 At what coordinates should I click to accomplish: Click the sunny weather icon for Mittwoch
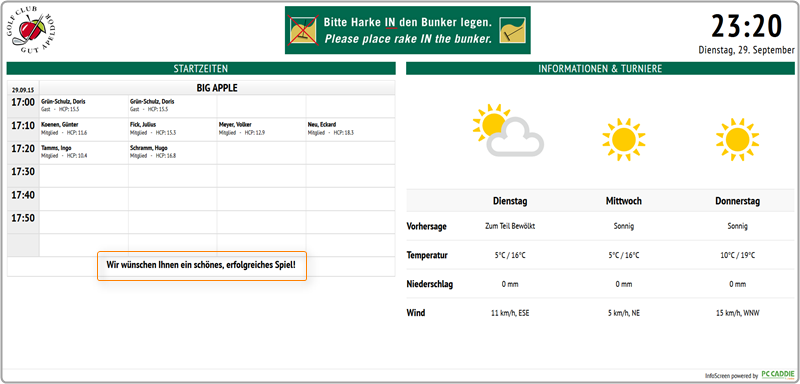click(623, 140)
